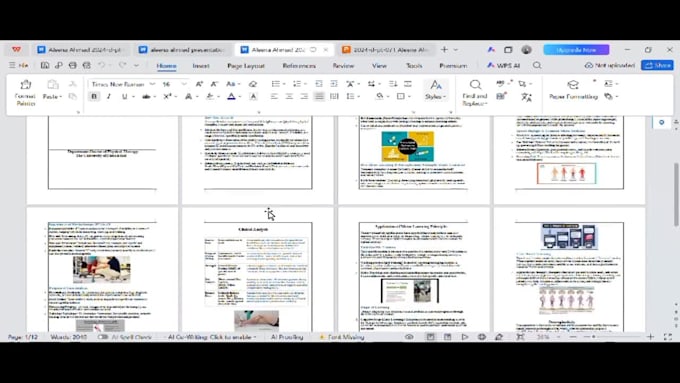Align text to the left
680x383 pixels.
[x=274, y=96]
